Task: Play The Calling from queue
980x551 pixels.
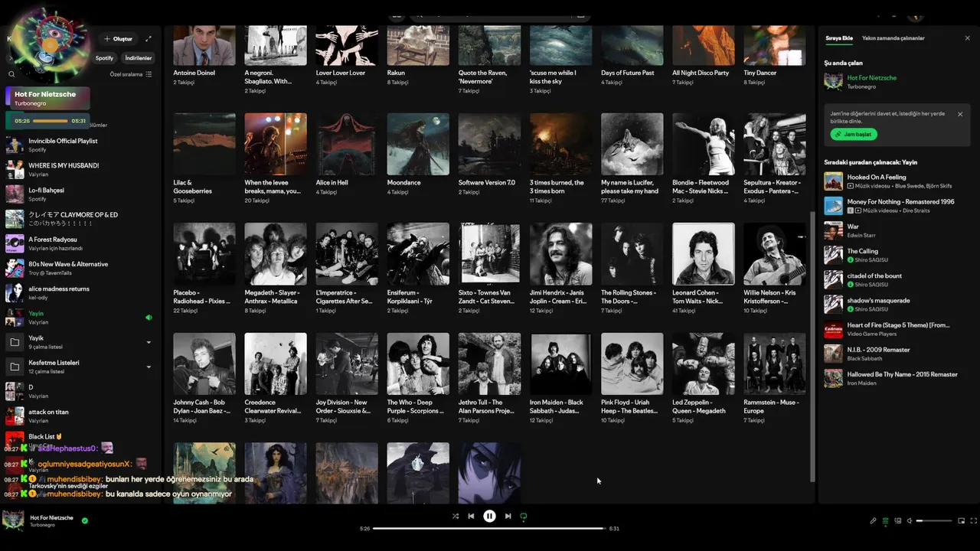Action: [896, 255]
